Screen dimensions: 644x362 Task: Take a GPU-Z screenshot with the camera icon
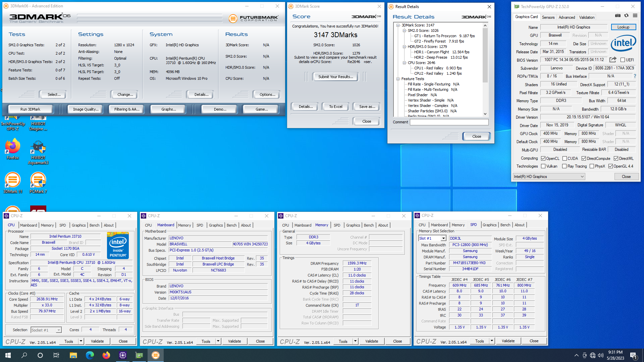tap(618, 15)
